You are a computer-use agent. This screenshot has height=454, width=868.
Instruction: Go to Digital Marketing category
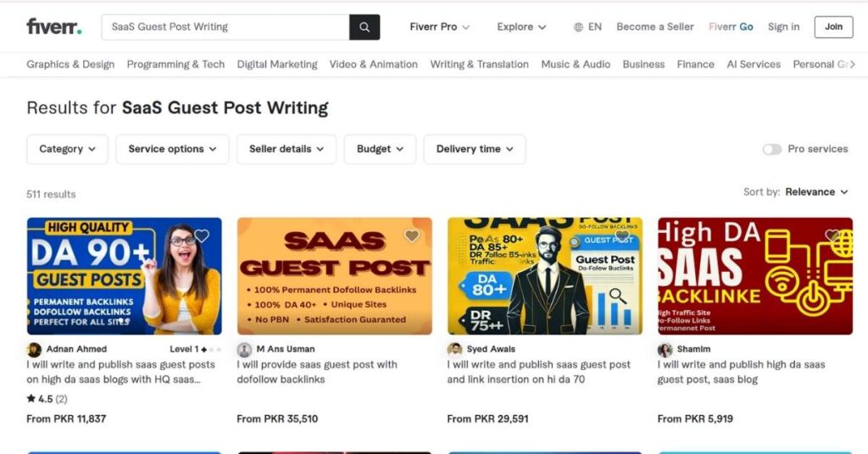coord(277,64)
